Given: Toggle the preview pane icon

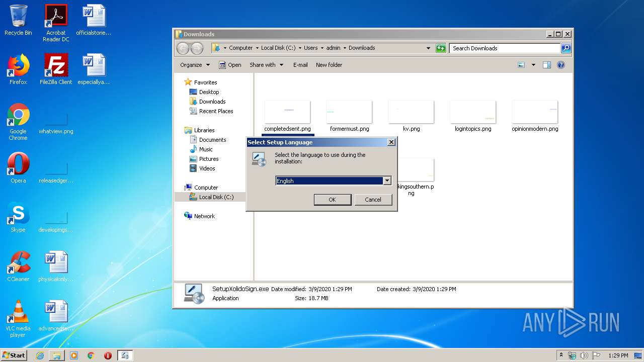Looking at the screenshot, I should click(547, 65).
